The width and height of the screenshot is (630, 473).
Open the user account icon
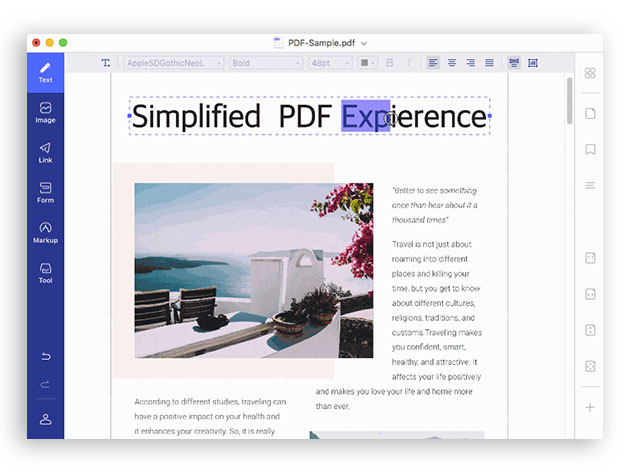(x=45, y=419)
